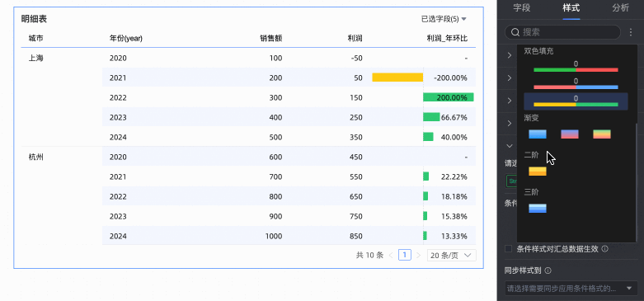Open 已选字段(5) dropdown
The height and width of the screenshot is (301, 644).
[x=444, y=19]
